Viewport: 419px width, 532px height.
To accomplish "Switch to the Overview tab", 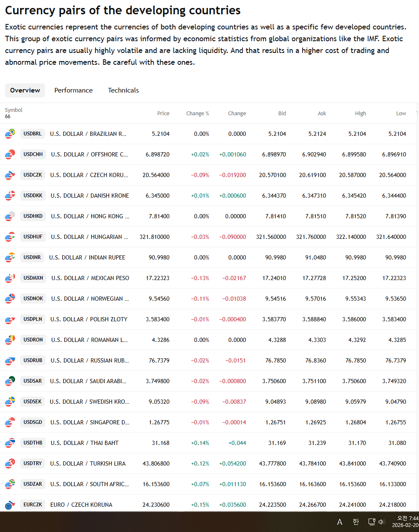I will (25, 90).
